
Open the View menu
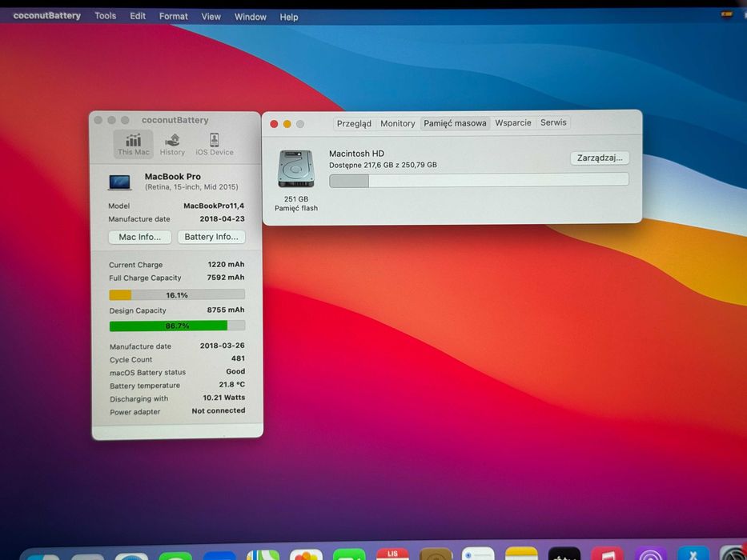211,17
